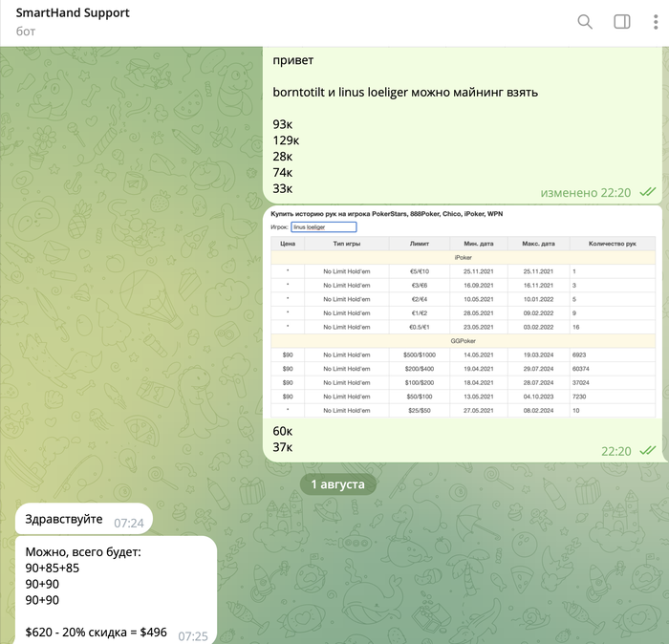Image resolution: width=669 pixels, height=644 pixels.
Task: Open the three-dot chat menu
Action: 656,22
